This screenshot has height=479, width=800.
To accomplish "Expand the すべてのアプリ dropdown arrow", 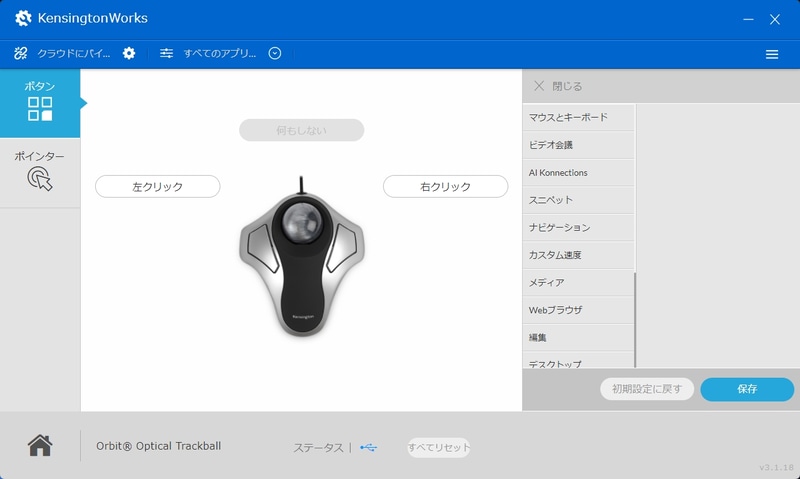I will [275, 53].
